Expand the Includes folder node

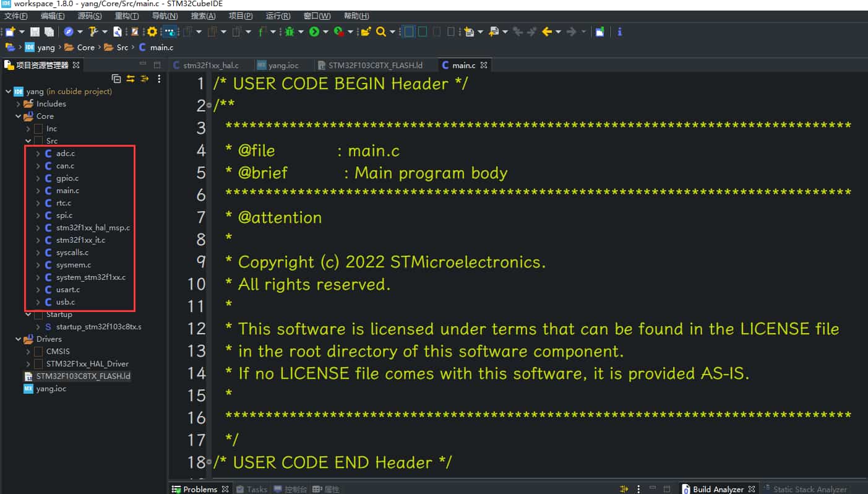point(18,104)
